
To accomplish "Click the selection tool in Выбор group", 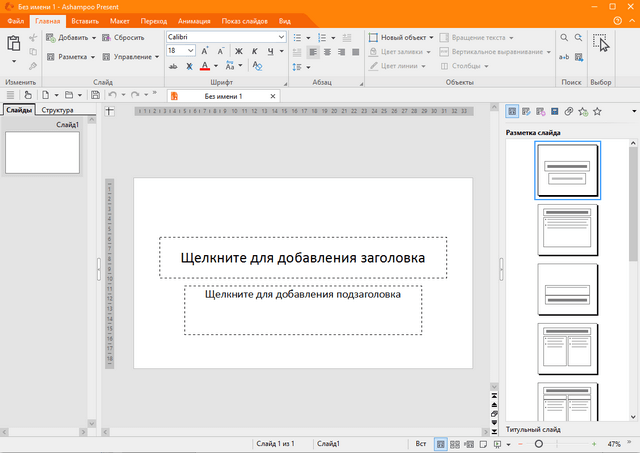I will (x=600, y=42).
